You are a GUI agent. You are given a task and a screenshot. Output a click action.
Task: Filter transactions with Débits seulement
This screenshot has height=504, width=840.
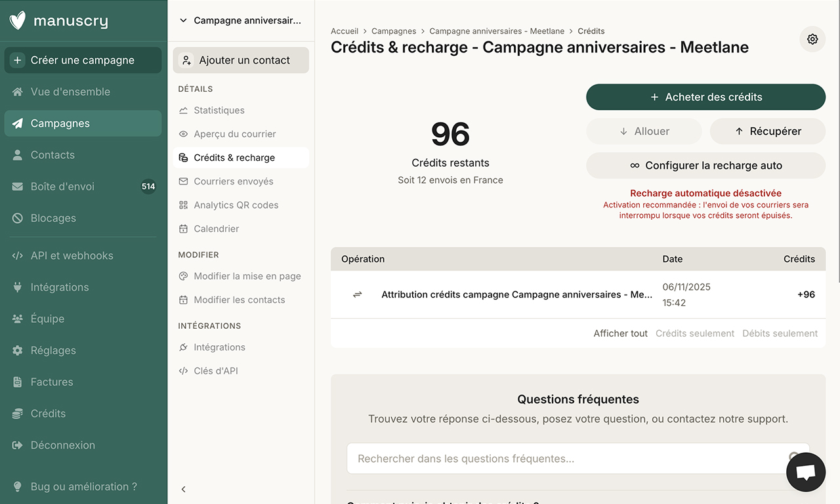780,333
